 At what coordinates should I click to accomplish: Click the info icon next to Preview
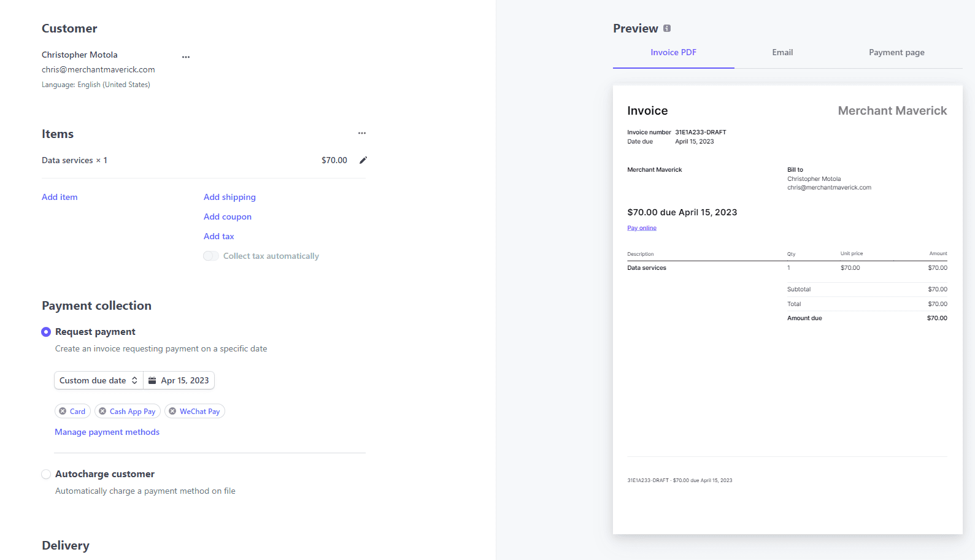coord(667,28)
